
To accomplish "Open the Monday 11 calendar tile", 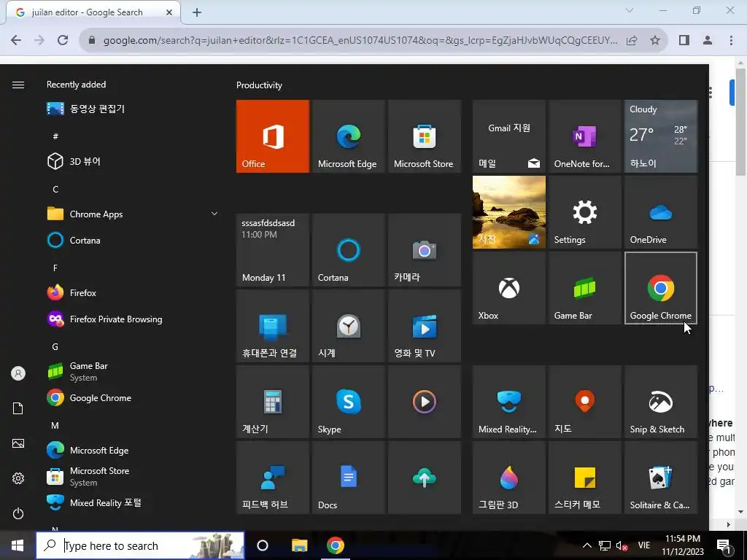I will 273,250.
